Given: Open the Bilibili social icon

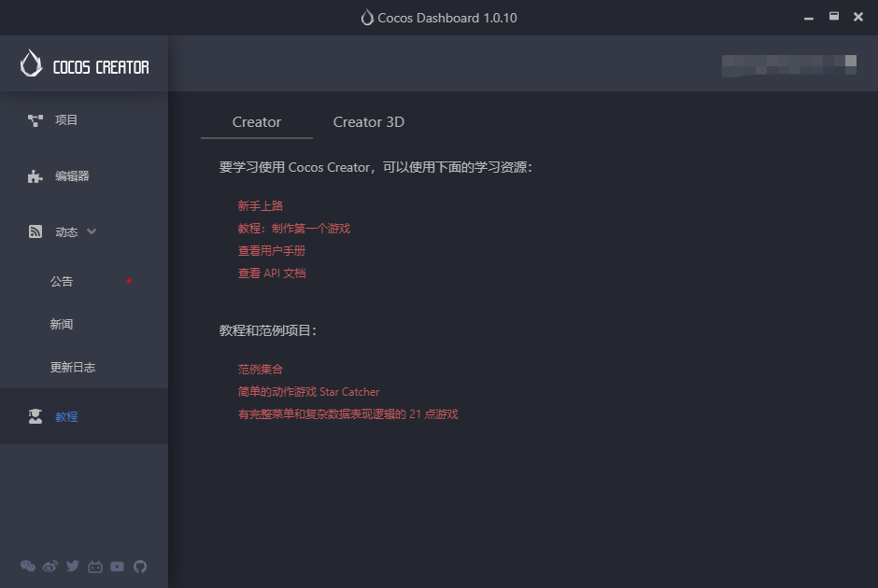Looking at the screenshot, I should (95, 567).
